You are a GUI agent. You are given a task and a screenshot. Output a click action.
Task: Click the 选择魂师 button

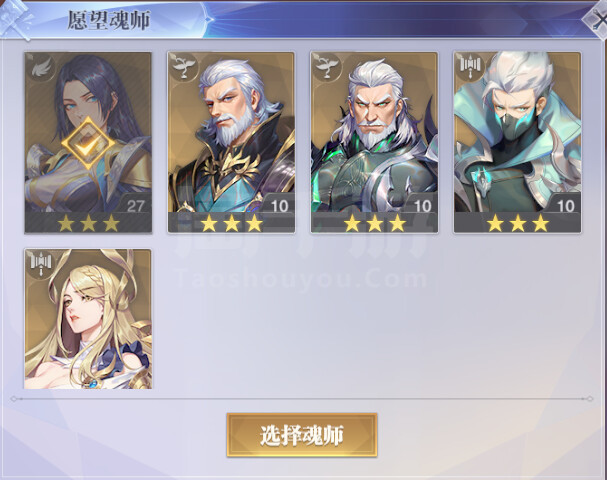coord(302,435)
